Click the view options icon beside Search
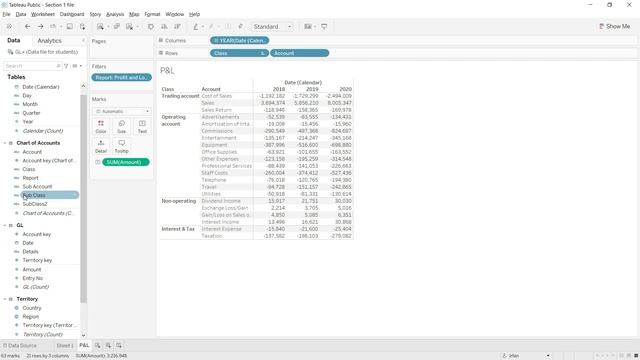Viewport: 640px width, 360px height. (75, 66)
